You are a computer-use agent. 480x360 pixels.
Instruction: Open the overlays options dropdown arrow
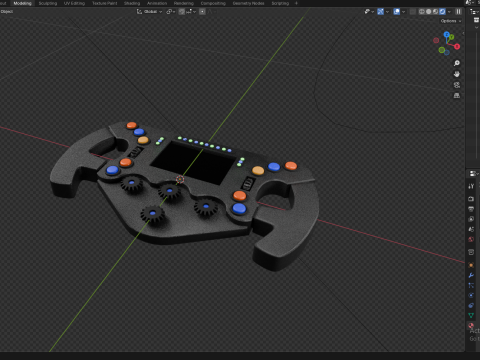(403, 12)
